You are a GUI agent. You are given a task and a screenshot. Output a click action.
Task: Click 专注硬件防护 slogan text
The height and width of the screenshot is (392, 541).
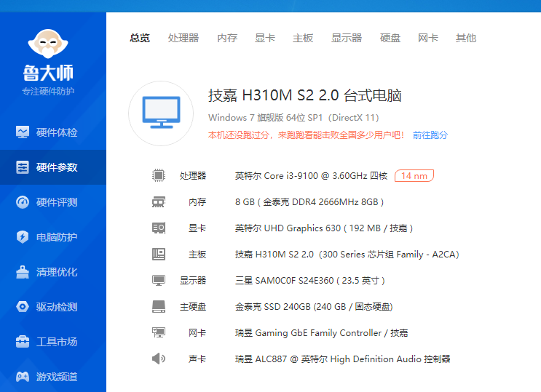pyautogui.click(x=48, y=92)
